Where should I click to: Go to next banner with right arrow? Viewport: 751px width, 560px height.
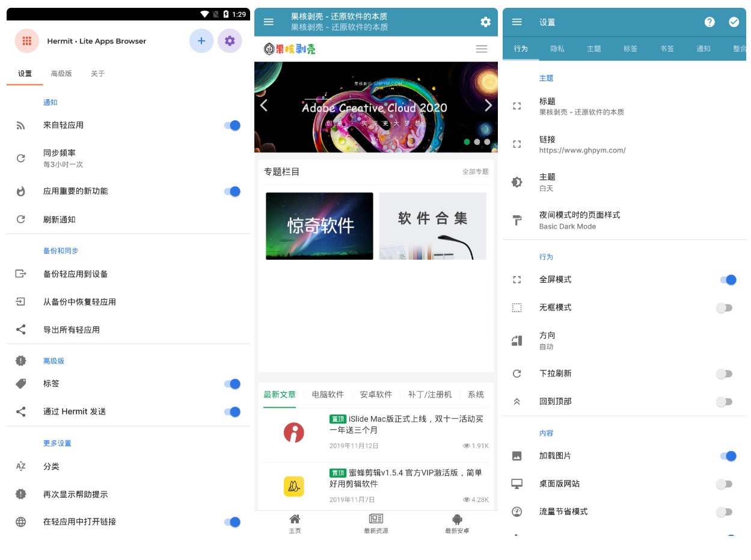(x=488, y=106)
